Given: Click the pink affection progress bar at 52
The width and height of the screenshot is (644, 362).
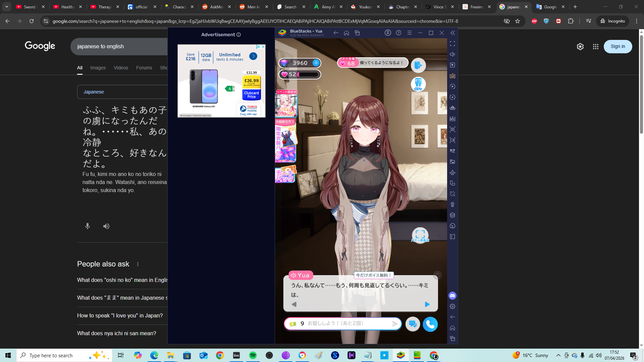Looking at the screenshot, I should (308, 74).
